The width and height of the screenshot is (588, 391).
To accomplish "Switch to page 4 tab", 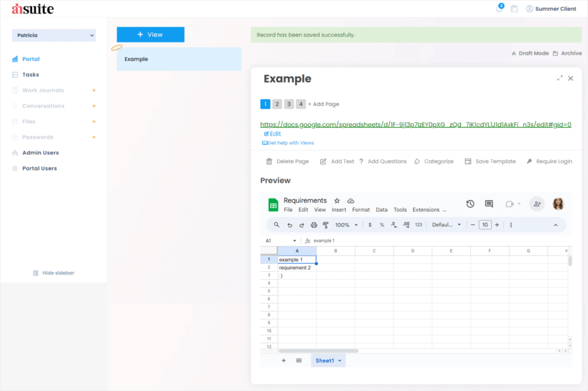I will 301,104.
